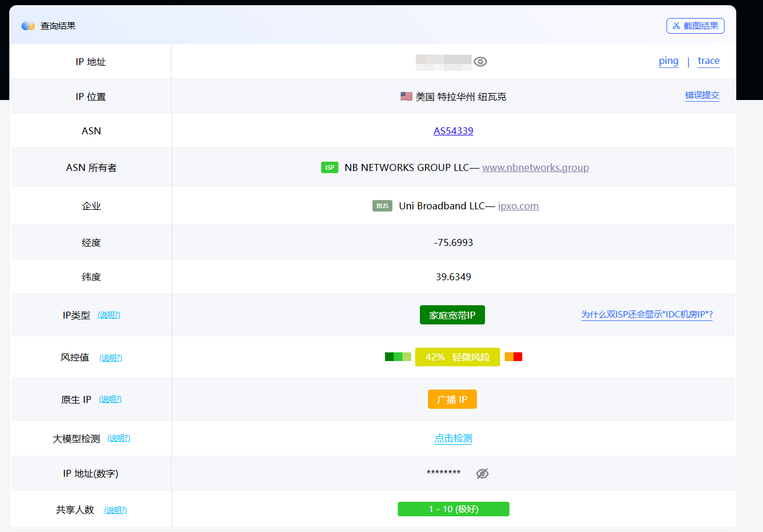Click the 说明 help link next to 风控值

coord(110,358)
